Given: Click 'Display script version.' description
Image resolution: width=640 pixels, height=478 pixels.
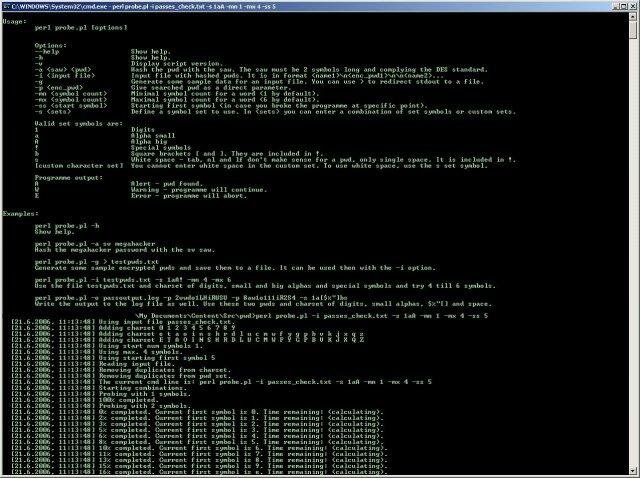Looking at the screenshot, I should [177, 64].
